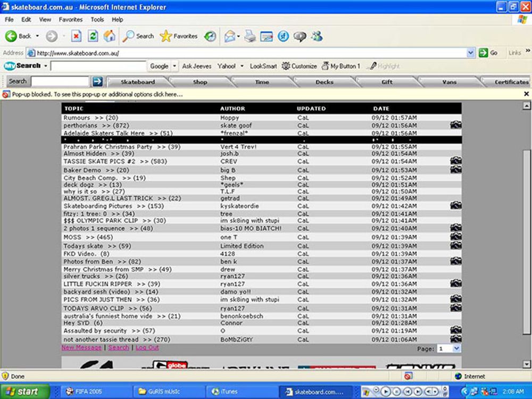Click the Log Out link
The image size is (532, 399).
point(147,347)
